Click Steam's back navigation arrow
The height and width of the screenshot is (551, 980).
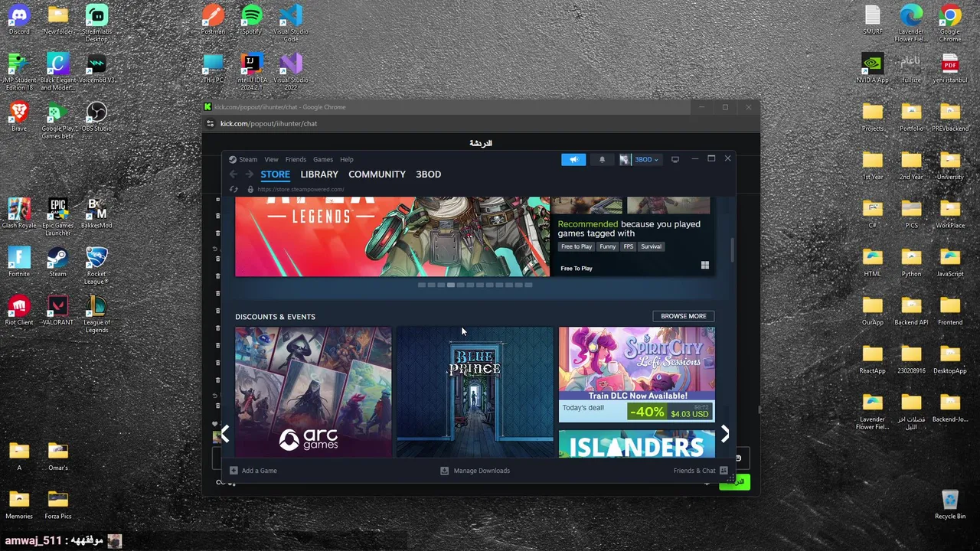coord(234,174)
